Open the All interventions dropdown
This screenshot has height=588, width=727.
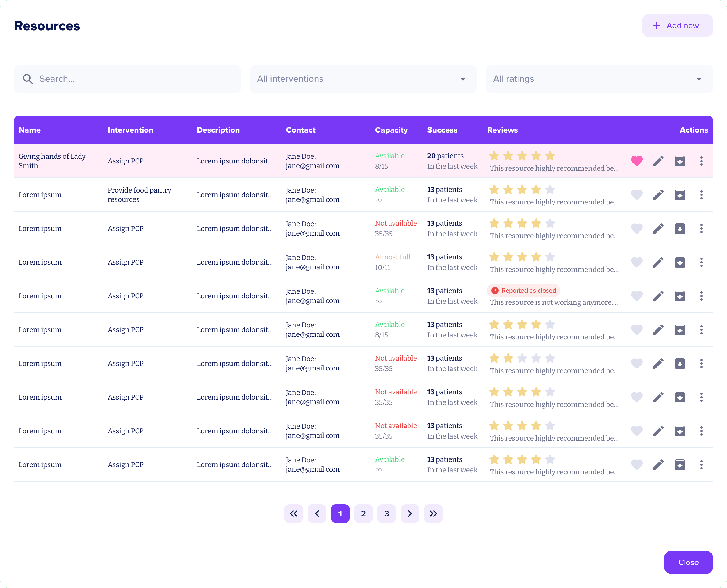point(363,79)
